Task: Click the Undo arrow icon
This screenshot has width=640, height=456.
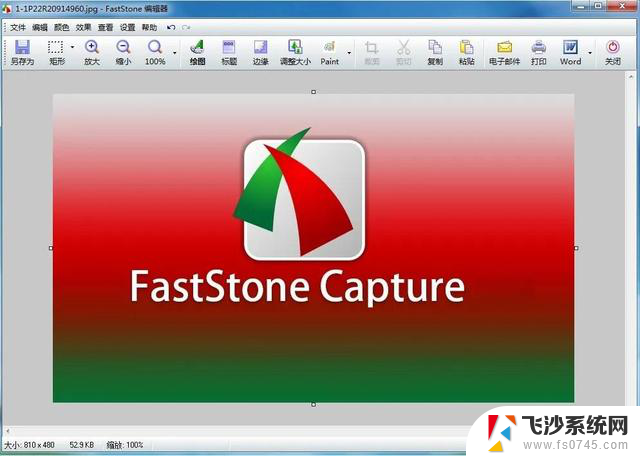Action: click(171, 27)
